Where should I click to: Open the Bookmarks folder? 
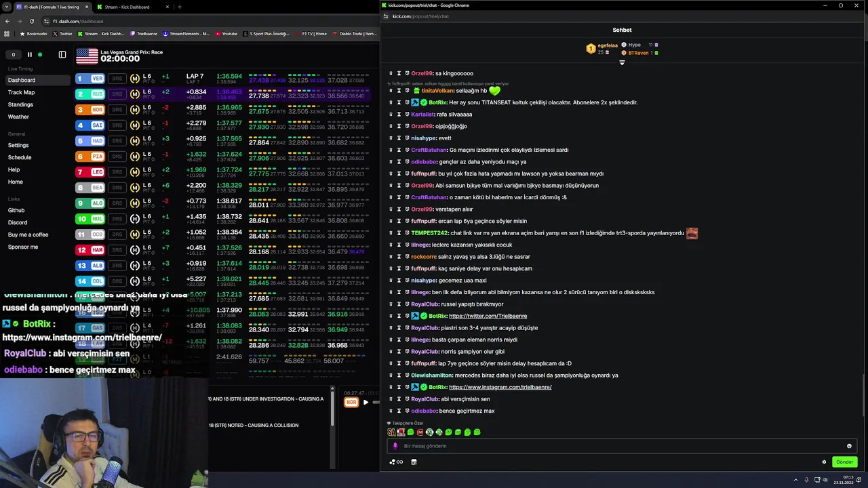[x=33, y=33]
